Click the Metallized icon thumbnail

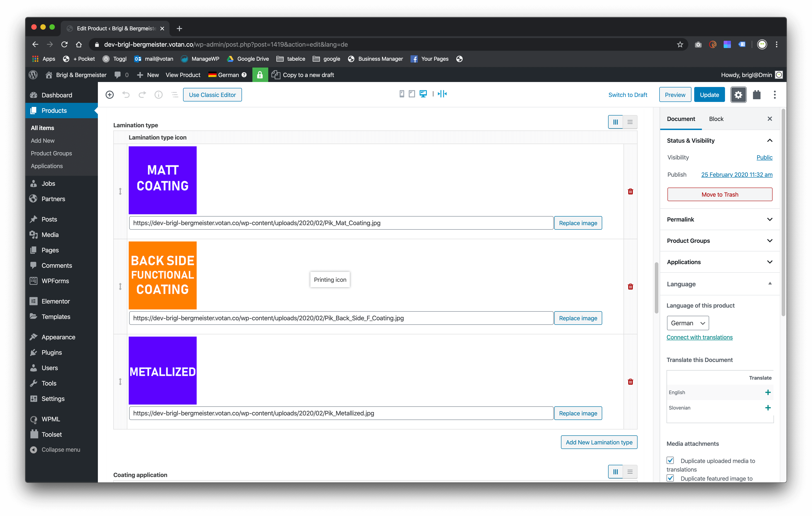click(162, 370)
